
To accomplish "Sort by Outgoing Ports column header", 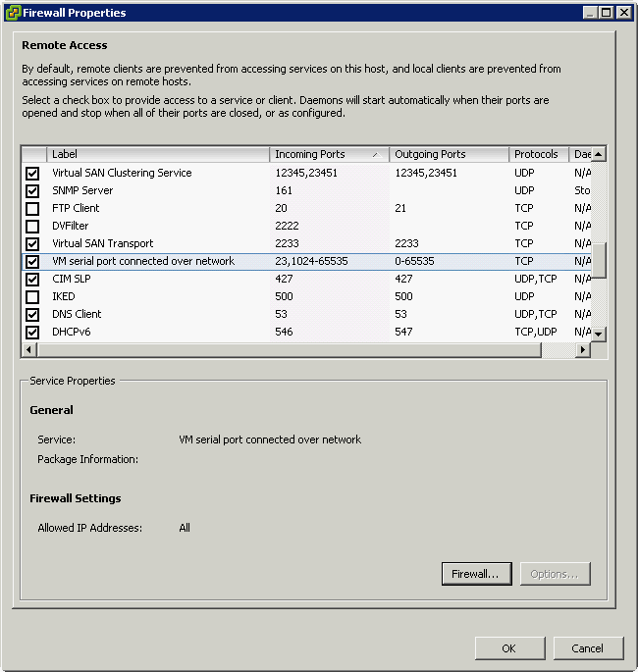I will tap(449, 154).
